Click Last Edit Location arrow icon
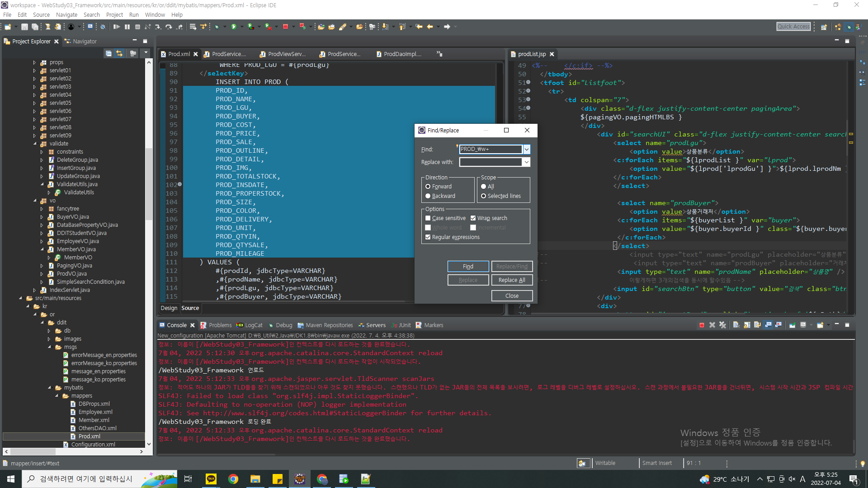Viewport: 868px width, 488px height. [x=419, y=27]
